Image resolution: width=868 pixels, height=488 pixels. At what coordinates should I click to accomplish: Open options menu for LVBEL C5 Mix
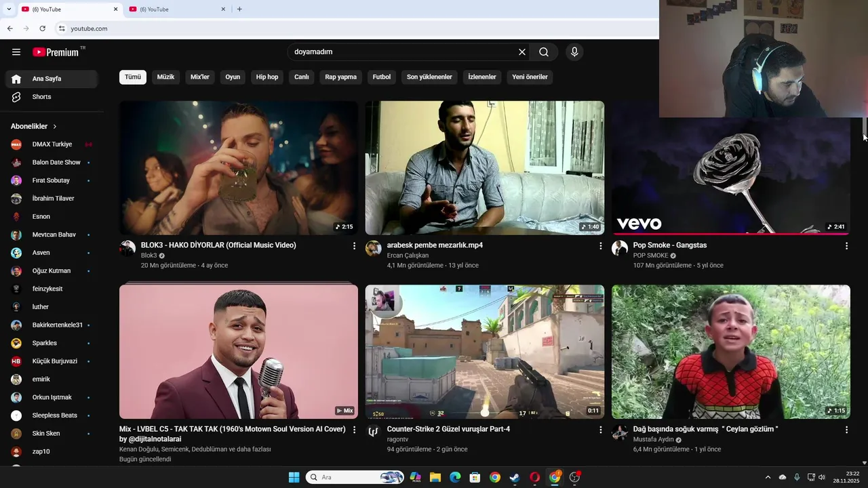coord(354,430)
